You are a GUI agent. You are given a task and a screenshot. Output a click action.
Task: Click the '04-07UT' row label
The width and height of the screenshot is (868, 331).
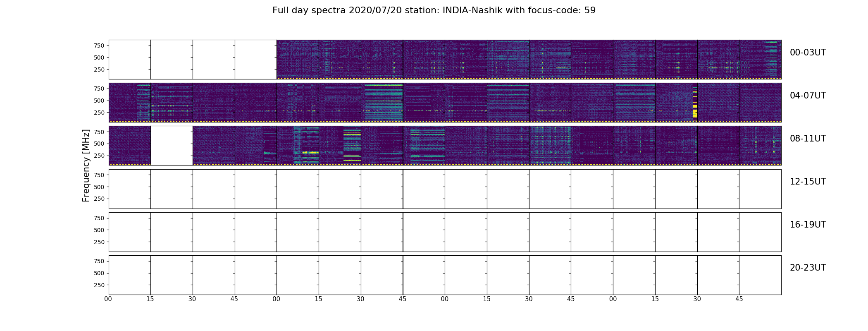coord(808,96)
